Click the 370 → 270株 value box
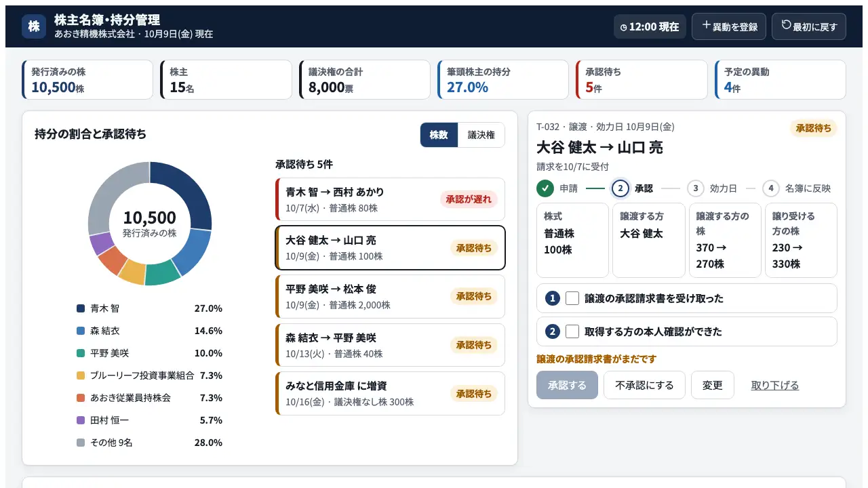The width and height of the screenshot is (868, 488). pyautogui.click(x=725, y=241)
